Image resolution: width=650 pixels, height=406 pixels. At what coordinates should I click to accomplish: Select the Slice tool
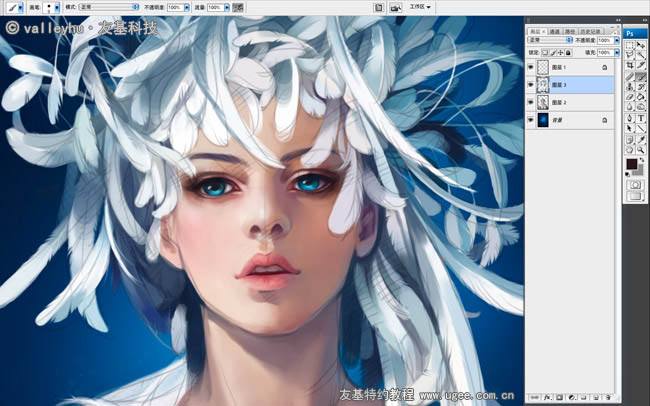click(x=641, y=66)
